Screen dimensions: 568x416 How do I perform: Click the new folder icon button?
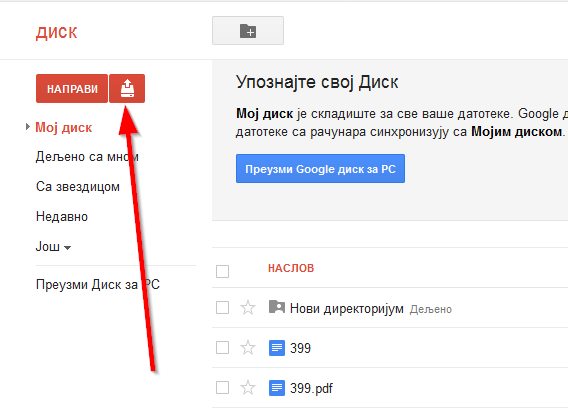click(248, 31)
